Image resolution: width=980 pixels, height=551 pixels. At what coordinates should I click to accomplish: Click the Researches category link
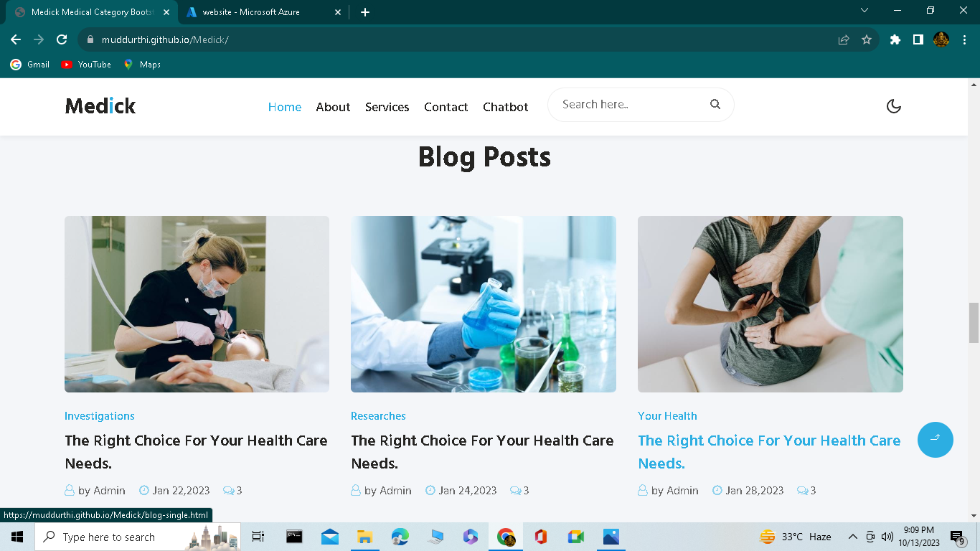(x=378, y=416)
